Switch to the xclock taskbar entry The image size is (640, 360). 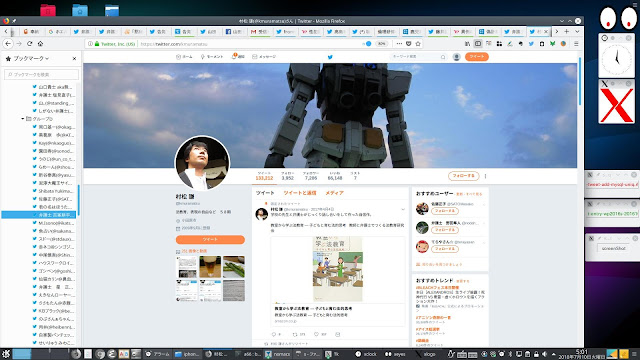coord(366,354)
